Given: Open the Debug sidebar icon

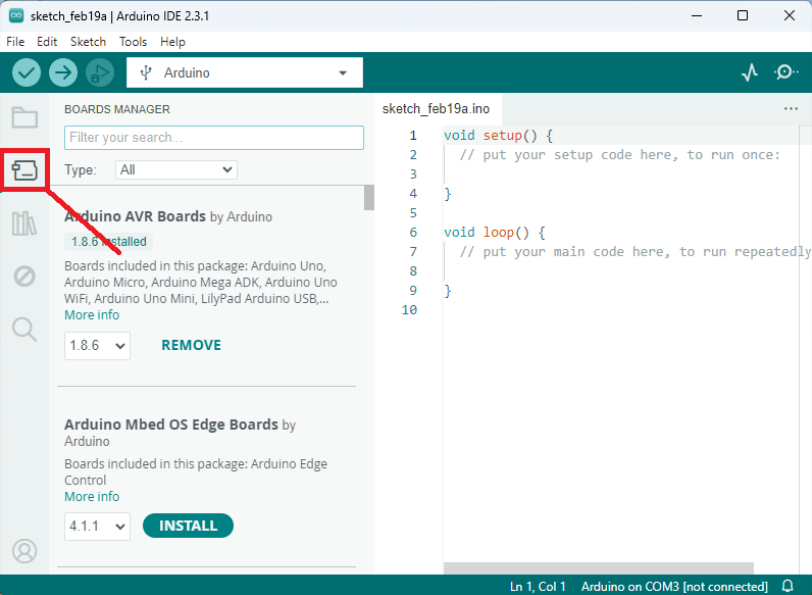Looking at the screenshot, I should [x=25, y=276].
